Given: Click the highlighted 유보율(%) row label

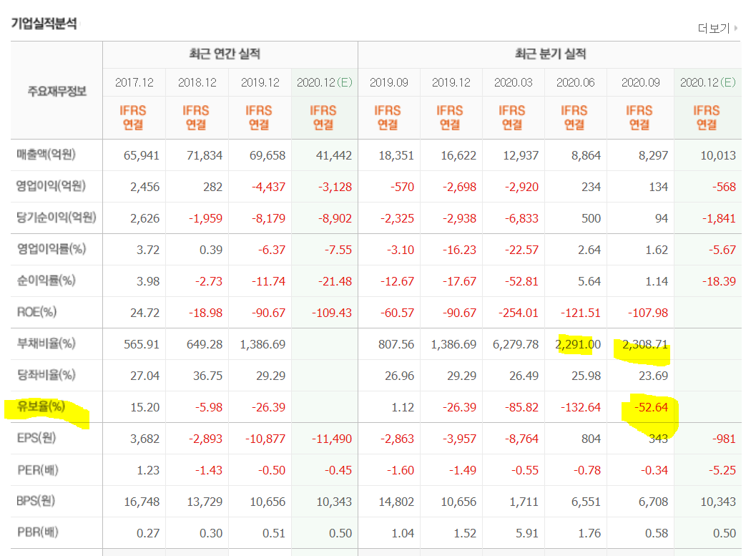Looking at the screenshot, I should [41, 406].
